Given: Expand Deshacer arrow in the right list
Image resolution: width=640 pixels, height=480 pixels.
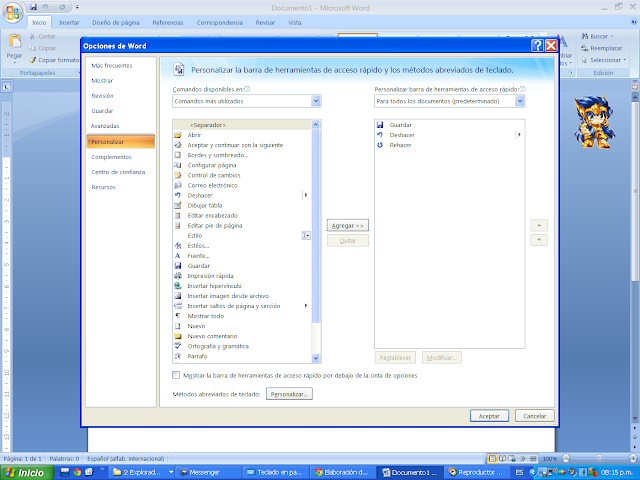Looking at the screenshot, I should tap(519, 135).
